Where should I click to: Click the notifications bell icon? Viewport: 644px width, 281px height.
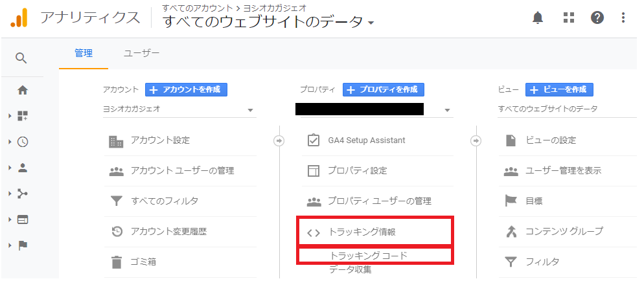[x=537, y=18]
